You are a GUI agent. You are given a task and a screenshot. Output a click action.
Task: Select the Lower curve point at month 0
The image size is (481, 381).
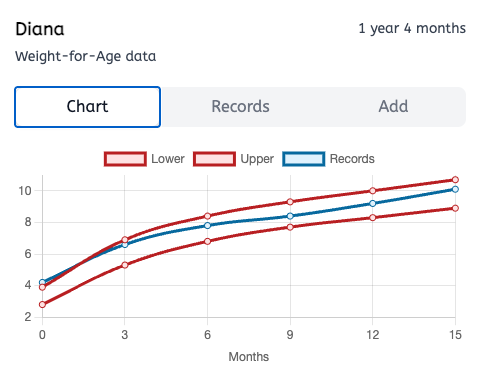click(42, 305)
